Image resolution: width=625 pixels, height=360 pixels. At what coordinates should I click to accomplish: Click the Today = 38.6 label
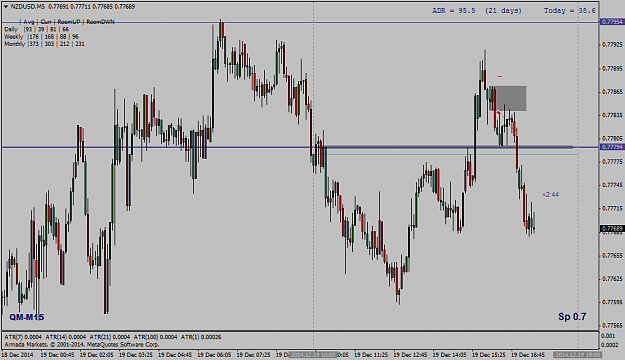(570, 11)
